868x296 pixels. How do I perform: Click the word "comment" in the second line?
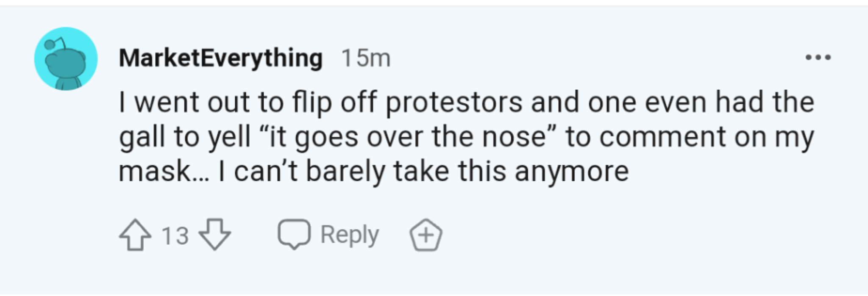662,137
